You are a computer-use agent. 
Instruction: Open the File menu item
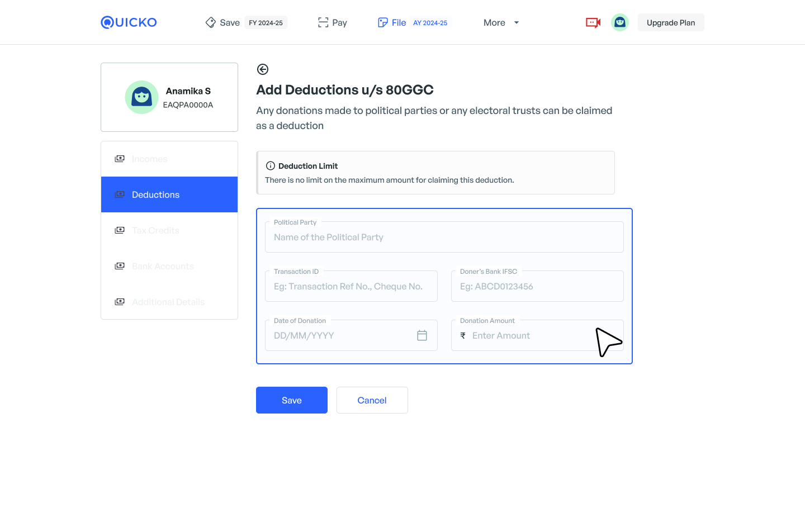click(392, 22)
